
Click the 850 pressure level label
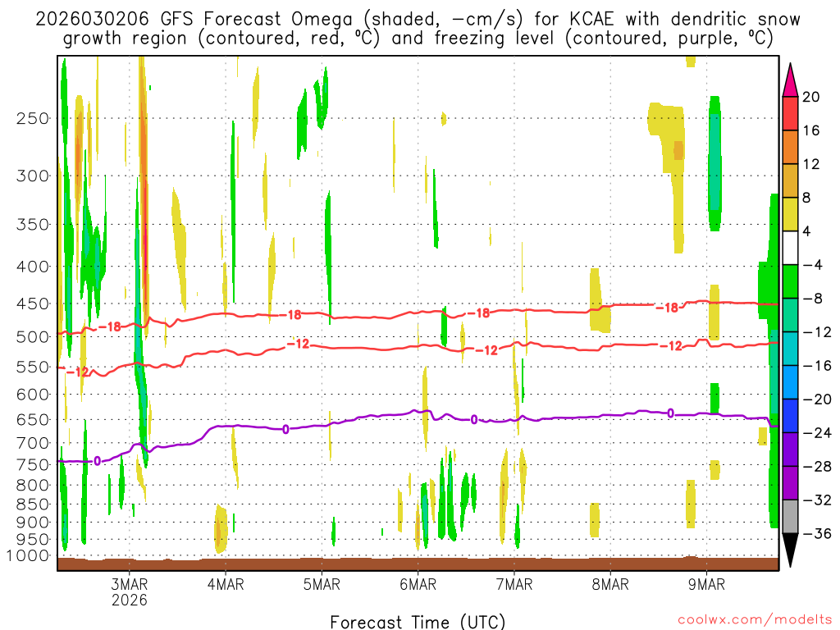(x=33, y=504)
